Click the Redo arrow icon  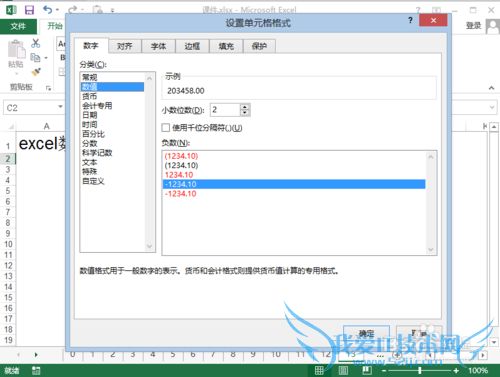[72, 10]
